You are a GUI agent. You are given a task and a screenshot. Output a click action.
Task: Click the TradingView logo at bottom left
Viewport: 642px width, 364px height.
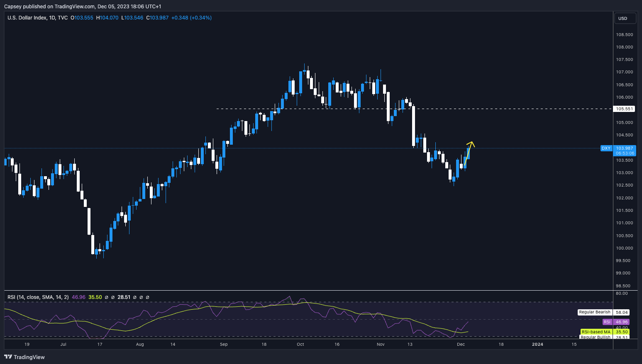tap(24, 357)
